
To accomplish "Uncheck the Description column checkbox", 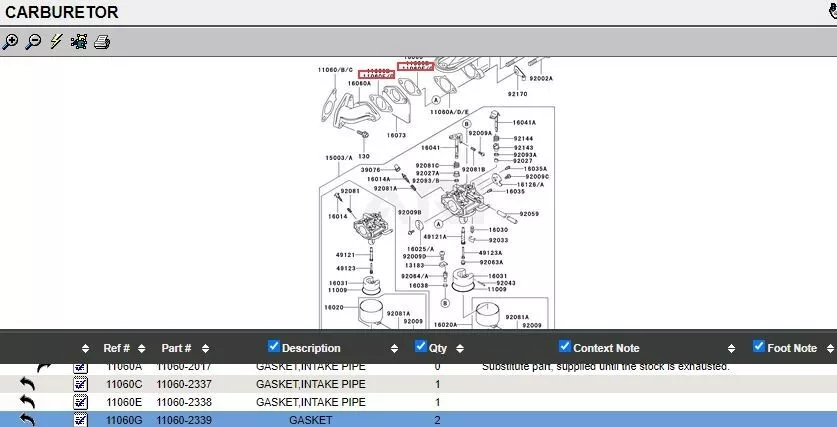I will click(x=274, y=347).
